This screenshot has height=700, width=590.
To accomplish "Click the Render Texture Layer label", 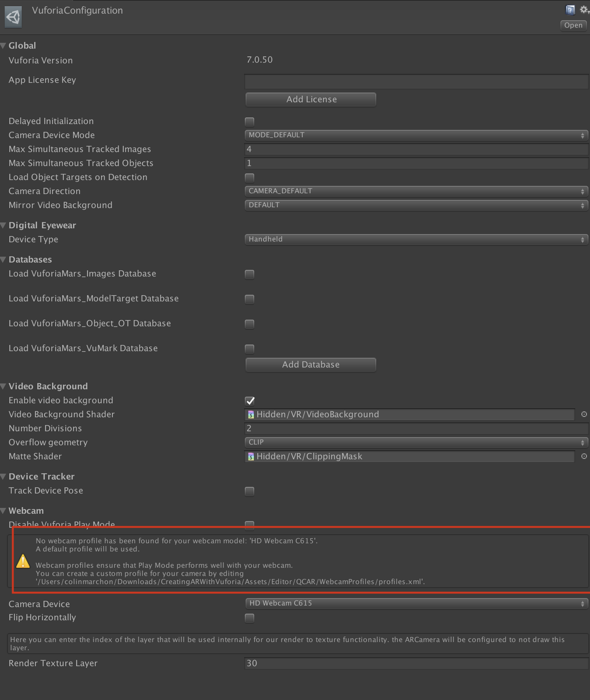I will coord(53,663).
